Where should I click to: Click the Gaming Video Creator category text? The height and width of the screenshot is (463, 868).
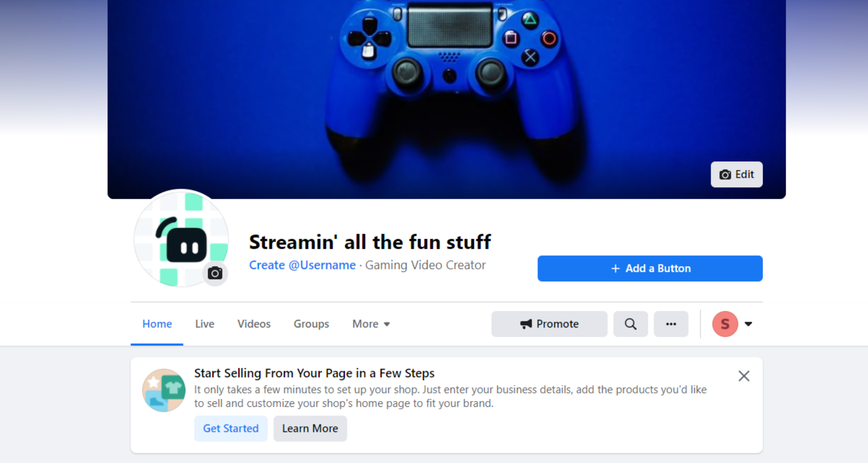(x=425, y=265)
